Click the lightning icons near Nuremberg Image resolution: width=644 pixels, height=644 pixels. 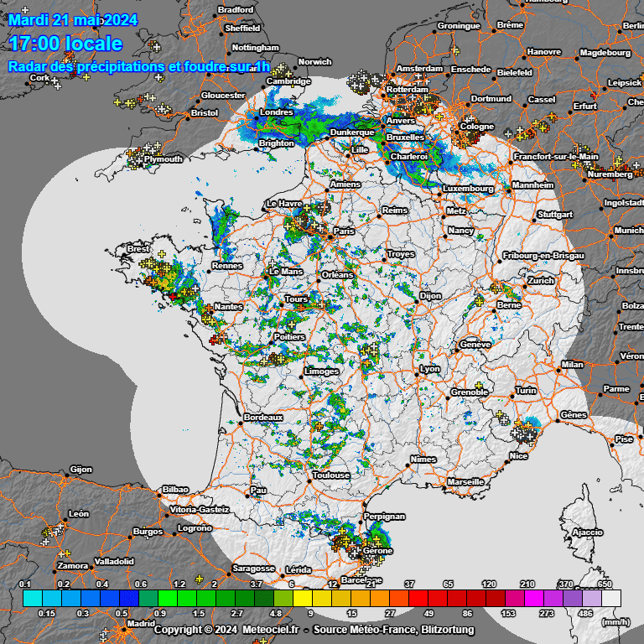[619, 164]
